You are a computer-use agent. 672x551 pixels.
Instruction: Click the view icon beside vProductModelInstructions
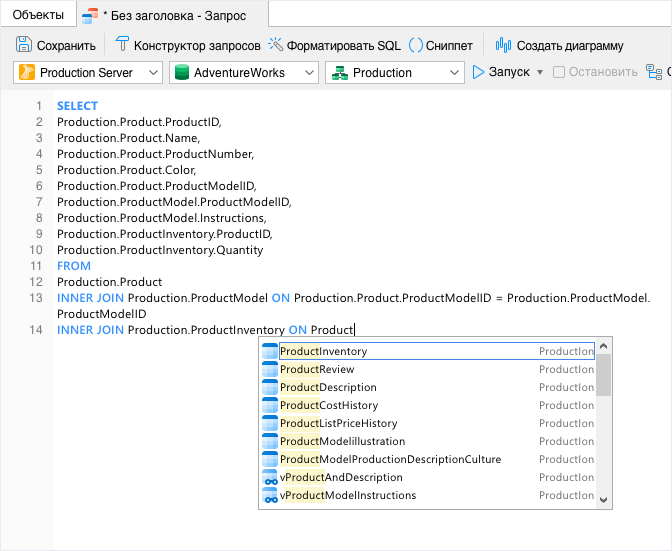[x=270, y=495]
